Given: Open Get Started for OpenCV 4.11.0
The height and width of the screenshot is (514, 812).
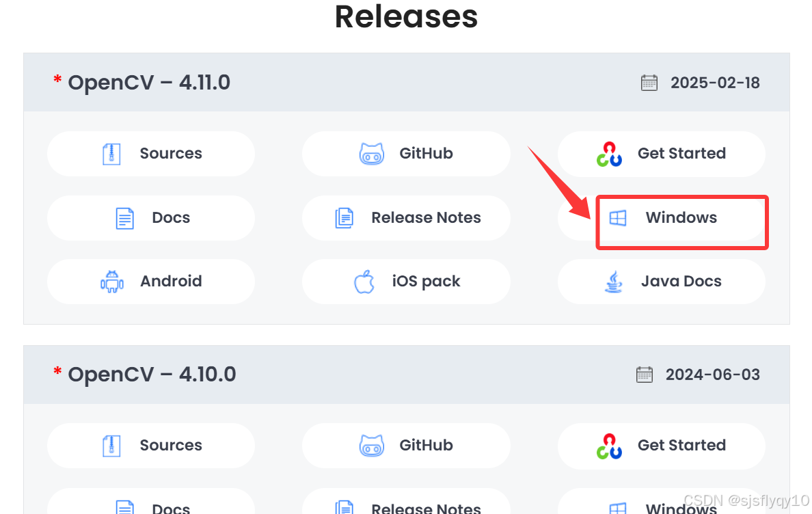Looking at the screenshot, I should 662,154.
